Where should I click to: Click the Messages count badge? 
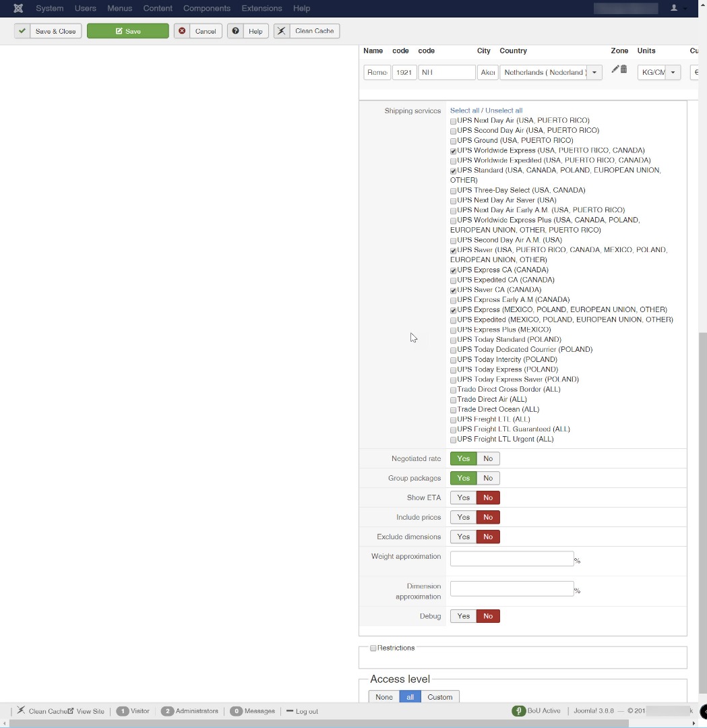pyautogui.click(x=236, y=711)
